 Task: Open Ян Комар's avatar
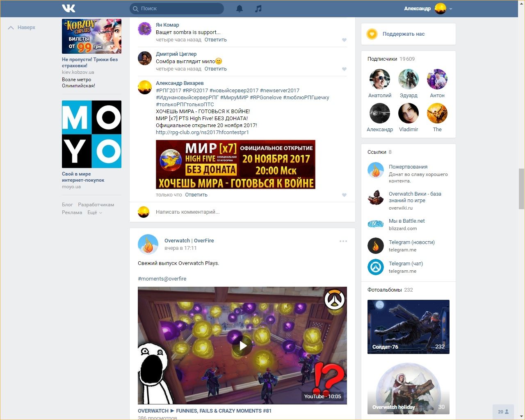(145, 29)
